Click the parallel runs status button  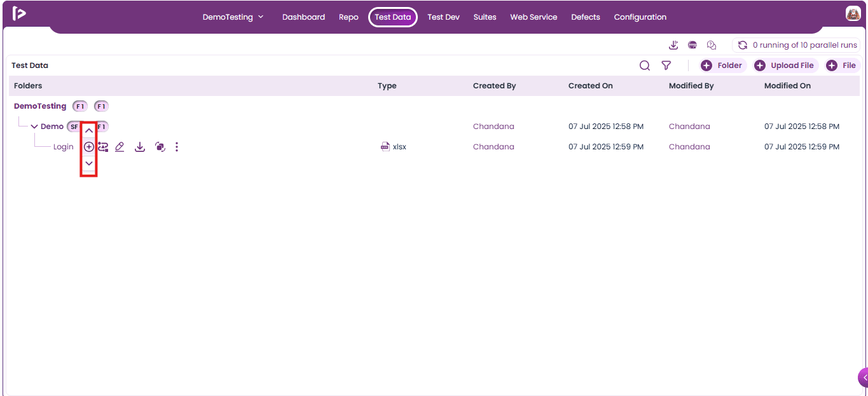(796, 45)
